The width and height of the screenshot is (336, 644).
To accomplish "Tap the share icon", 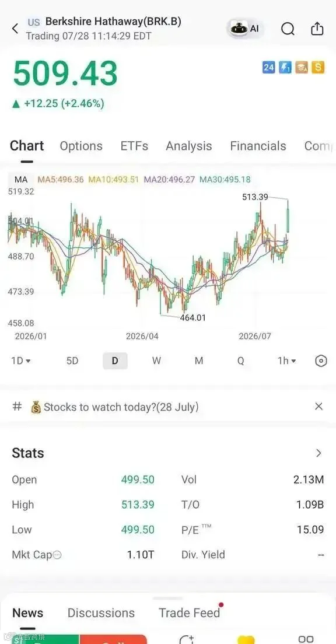I will 317,29.
